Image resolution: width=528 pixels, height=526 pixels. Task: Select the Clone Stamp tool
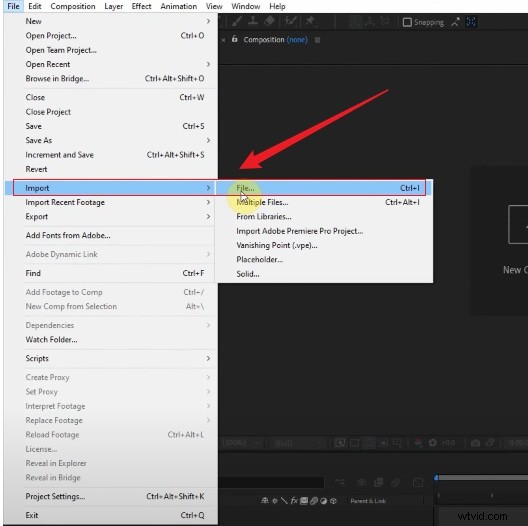click(253, 21)
